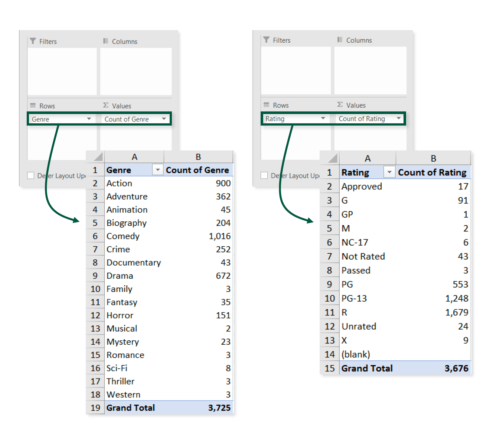
Task: Open the Rating filter arrow in the pivot header
Action: coord(389,172)
